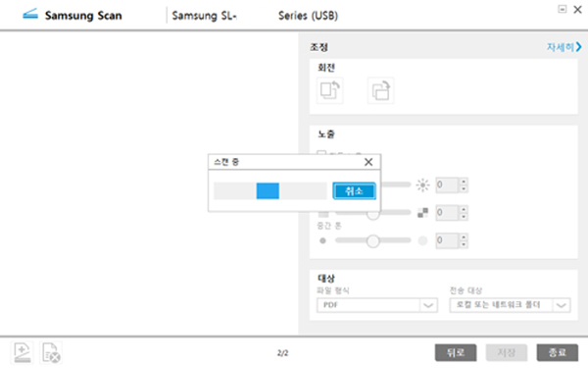The height and width of the screenshot is (368, 588).
Task: Click the brightness value input field
Action: click(x=448, y=184)
